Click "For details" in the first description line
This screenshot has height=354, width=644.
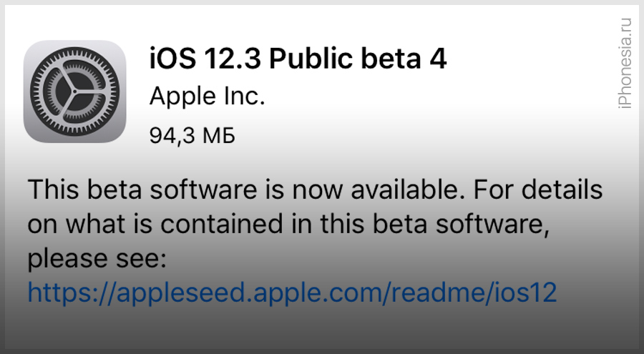click(x=538, y=190)
